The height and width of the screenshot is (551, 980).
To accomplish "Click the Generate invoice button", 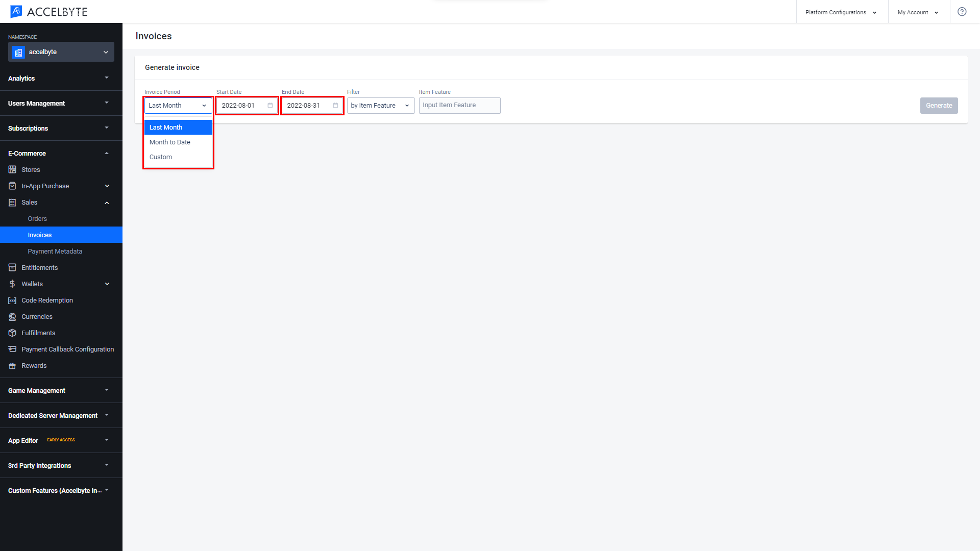I will [x=939, y=105].
